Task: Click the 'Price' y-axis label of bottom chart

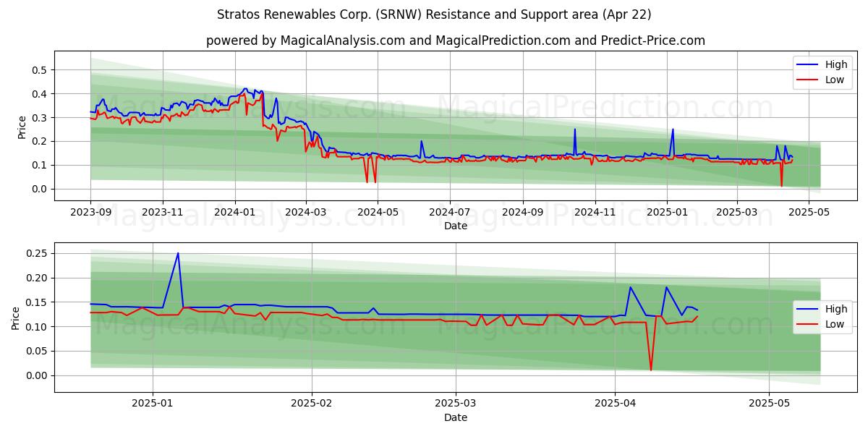Action: 17,318
